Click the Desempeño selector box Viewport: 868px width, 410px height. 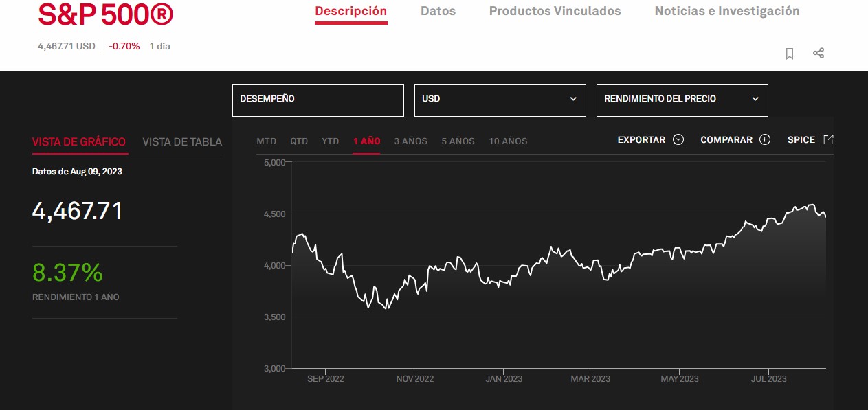pos(318,100)
